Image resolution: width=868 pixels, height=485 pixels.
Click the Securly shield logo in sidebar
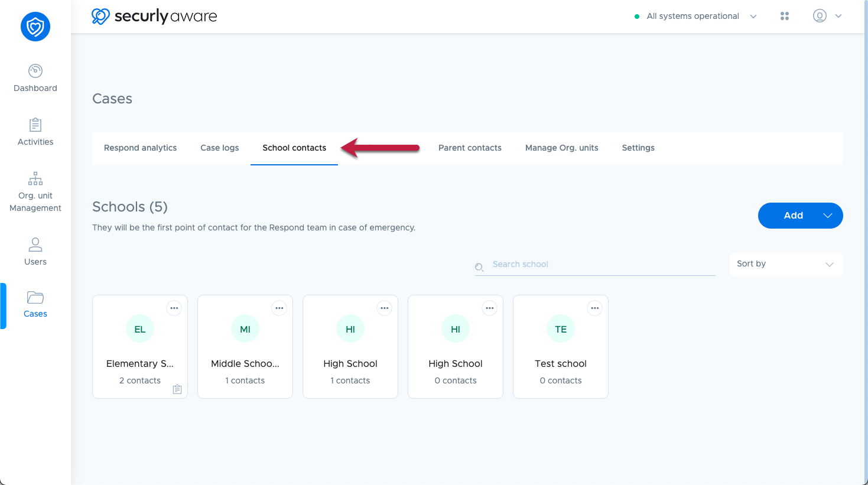click(35, 27)
